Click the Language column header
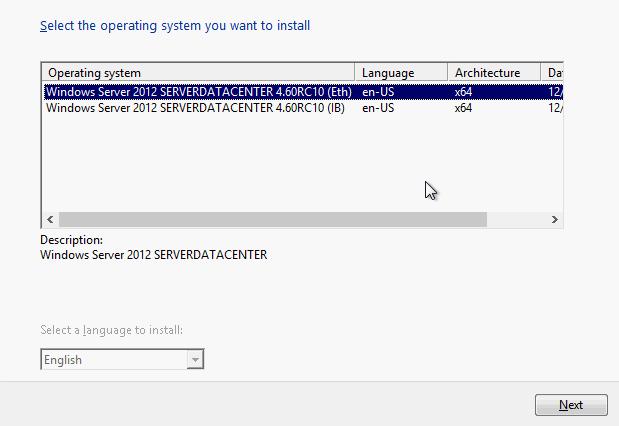The image size is (619, 426). pos(401,73)
